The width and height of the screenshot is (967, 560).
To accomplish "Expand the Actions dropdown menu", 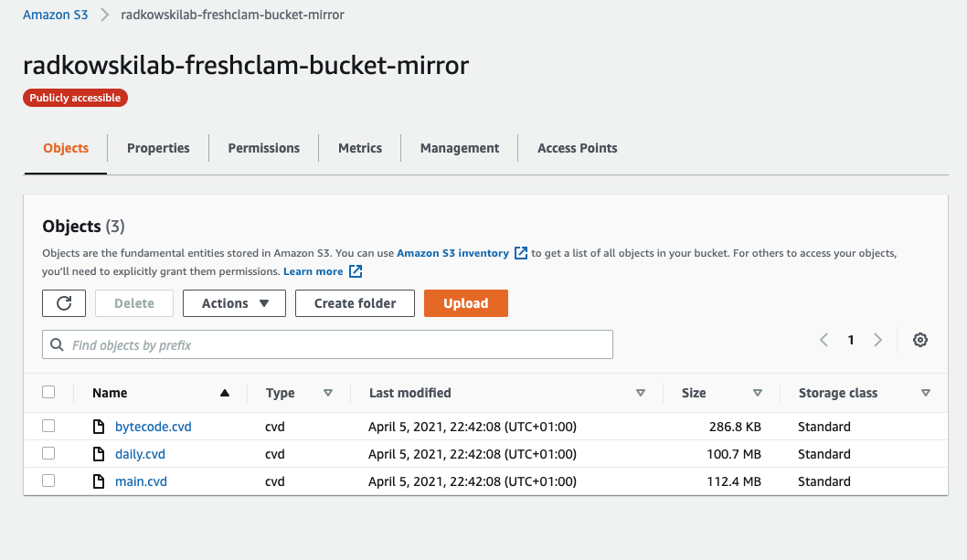I will 234,303.
